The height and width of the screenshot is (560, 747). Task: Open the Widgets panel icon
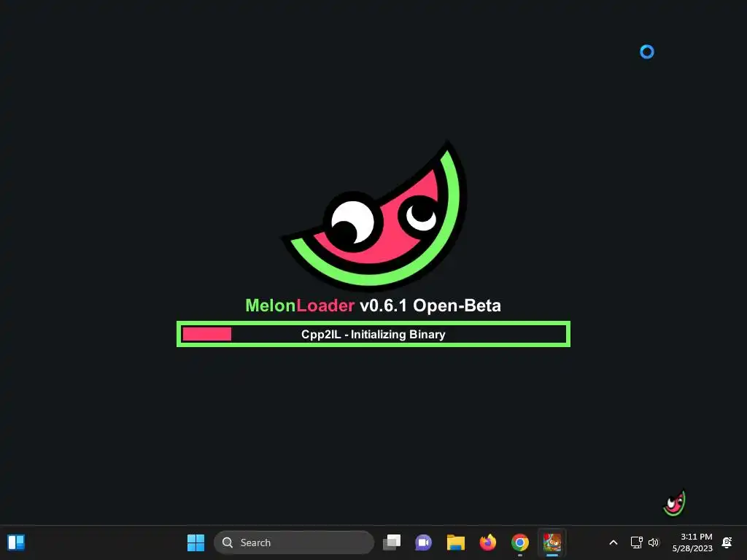(x=16, y=542)
